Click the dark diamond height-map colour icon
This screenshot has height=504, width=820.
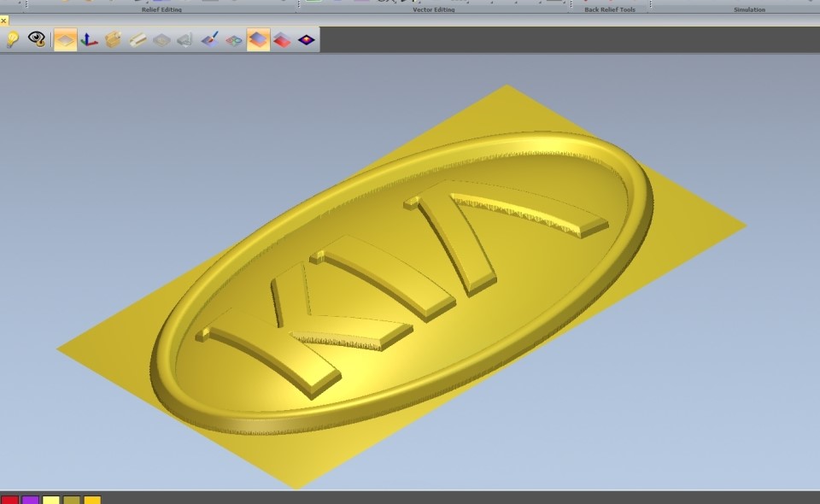307,40
